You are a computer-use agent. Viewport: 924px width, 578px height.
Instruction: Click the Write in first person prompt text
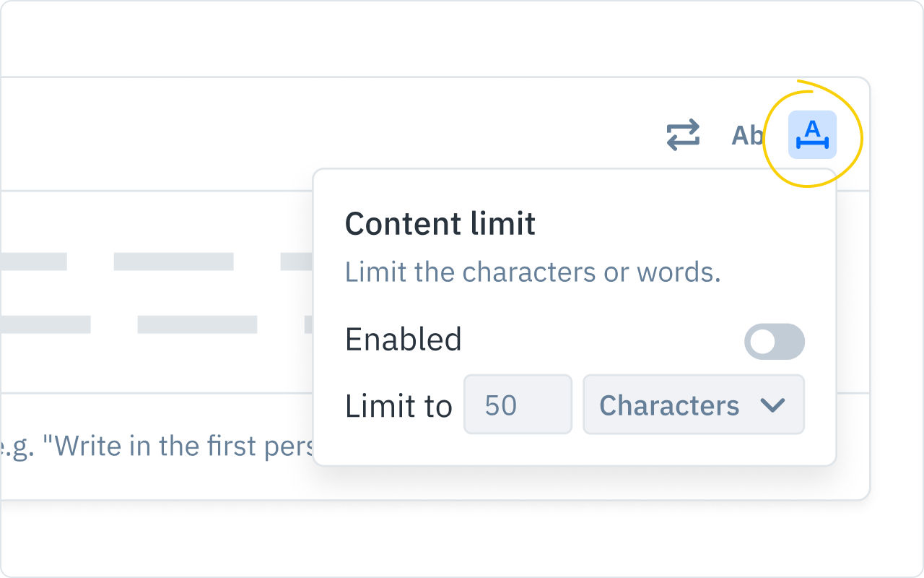(x=155, y=446)
